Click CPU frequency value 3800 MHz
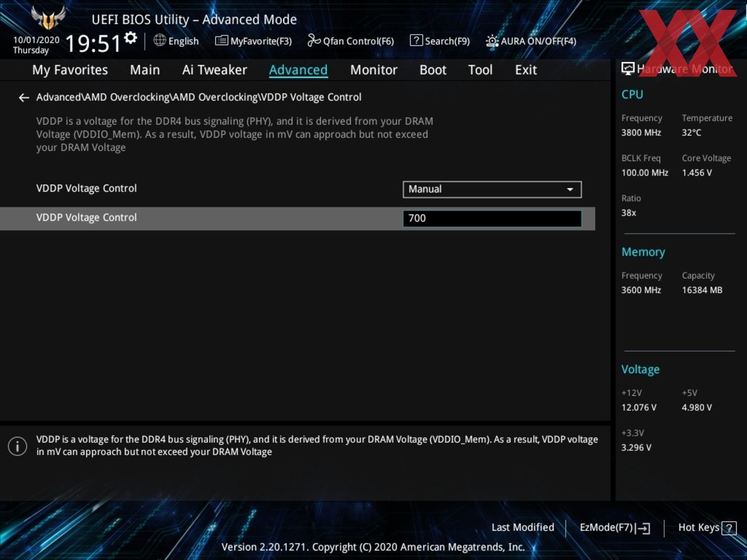The width and height of the screenshot is (747, 560). point(641,132)
